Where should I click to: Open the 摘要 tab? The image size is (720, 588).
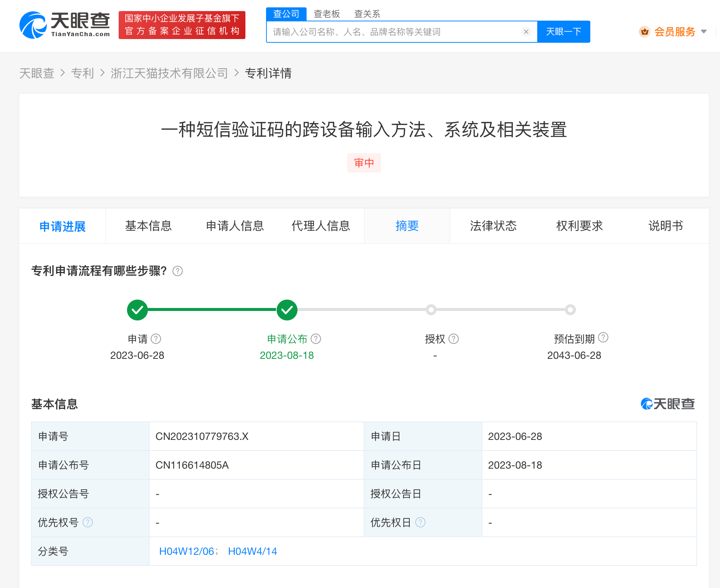[x=407, y=225]
